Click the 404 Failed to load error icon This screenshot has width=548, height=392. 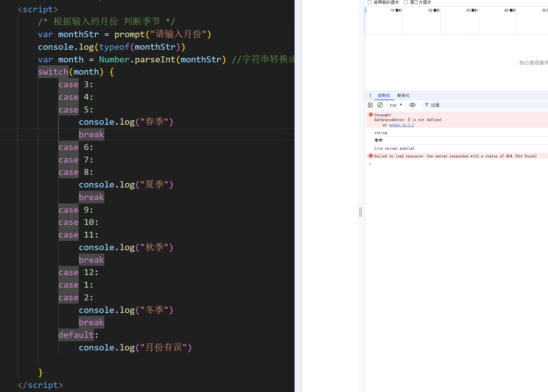(371, 156)
